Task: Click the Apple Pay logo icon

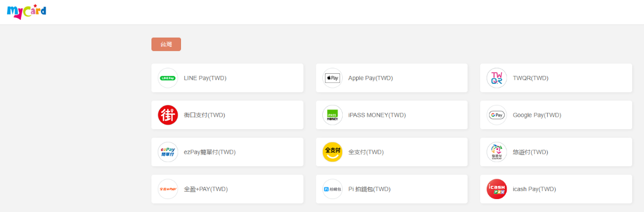Action: pos(332,78)
